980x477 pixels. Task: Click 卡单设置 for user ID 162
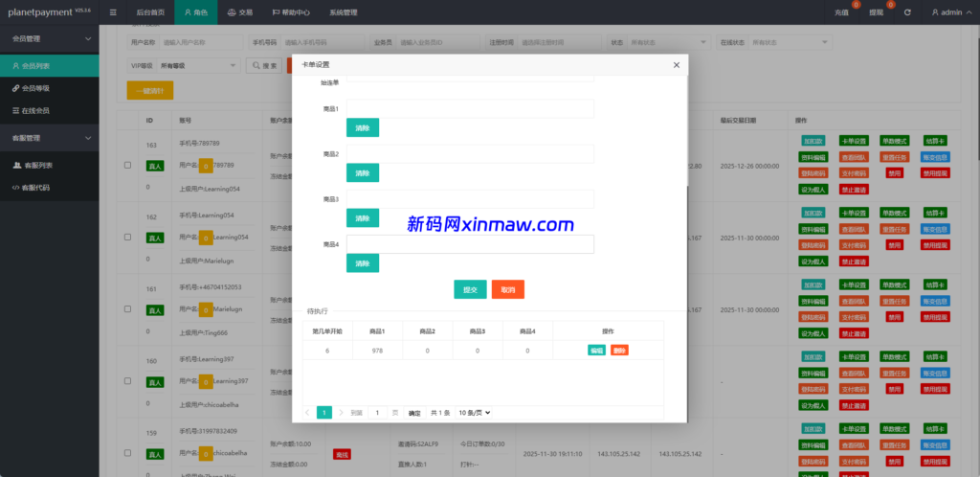point(853,214)
